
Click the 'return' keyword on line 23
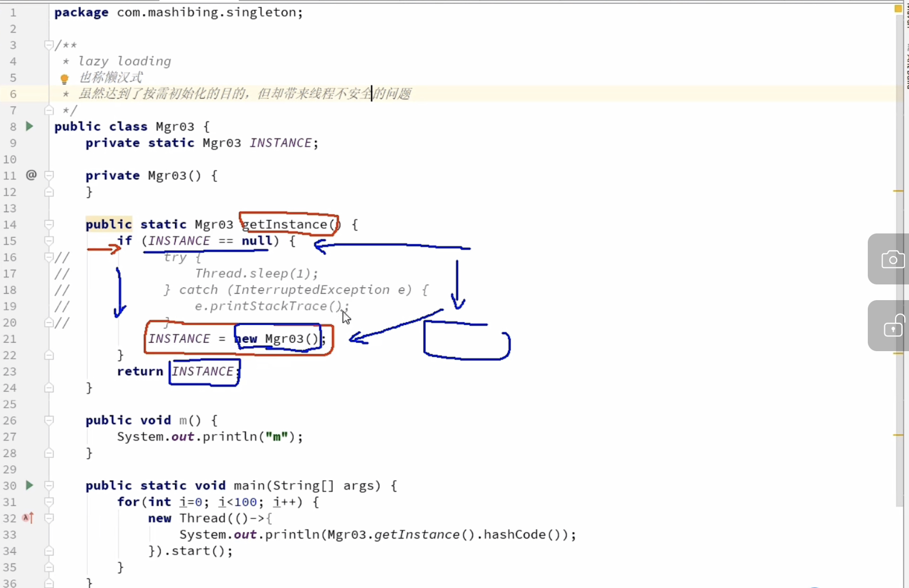click(140, 371)
